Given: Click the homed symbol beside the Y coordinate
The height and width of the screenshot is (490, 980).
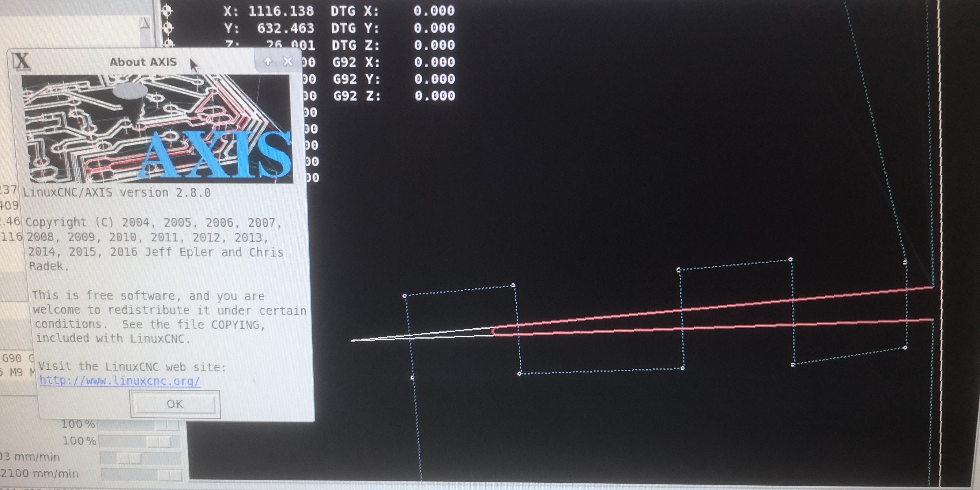Looking at the screenshot, I should [168, 28].
